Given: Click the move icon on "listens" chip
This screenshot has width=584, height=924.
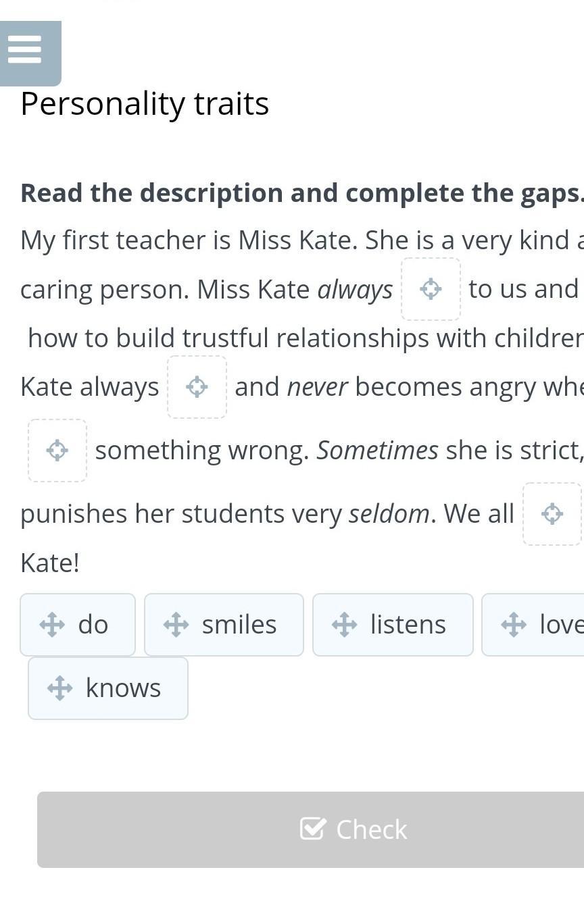Looking at the screenshot, I should [344, 625].
